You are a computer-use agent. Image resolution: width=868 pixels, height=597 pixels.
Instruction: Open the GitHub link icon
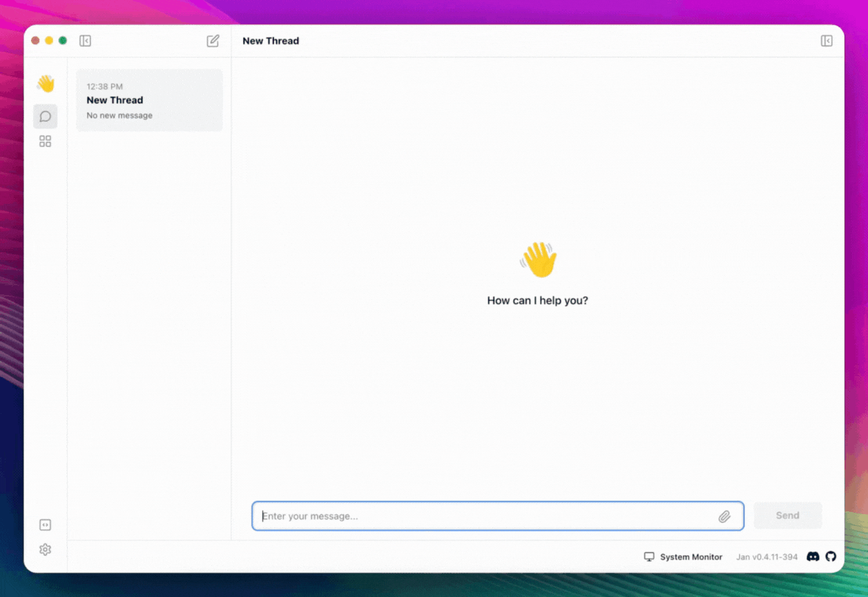[x=831, y=557]
